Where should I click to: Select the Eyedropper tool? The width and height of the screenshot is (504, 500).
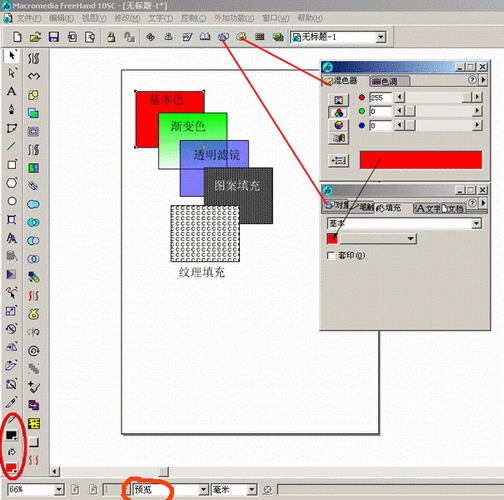click(11, 403)
